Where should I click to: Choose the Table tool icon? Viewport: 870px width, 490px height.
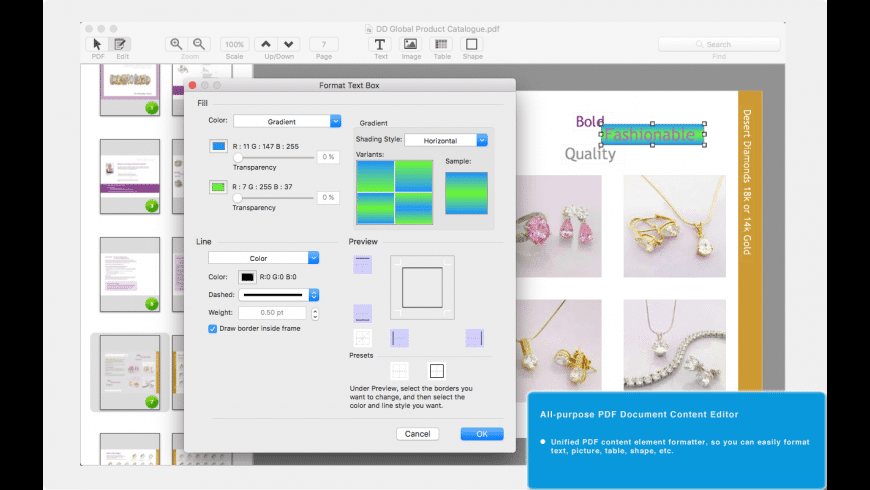point(441,44)
